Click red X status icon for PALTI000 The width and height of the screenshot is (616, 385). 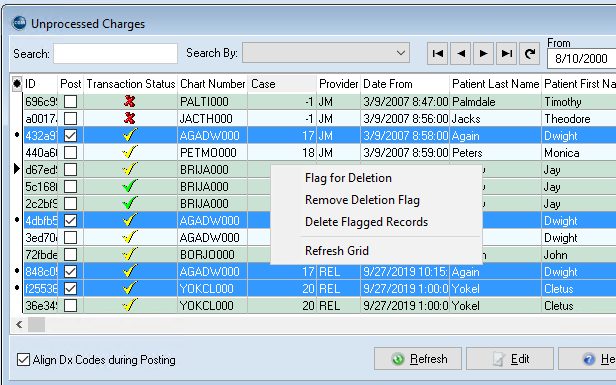click(x=130, y=102)
